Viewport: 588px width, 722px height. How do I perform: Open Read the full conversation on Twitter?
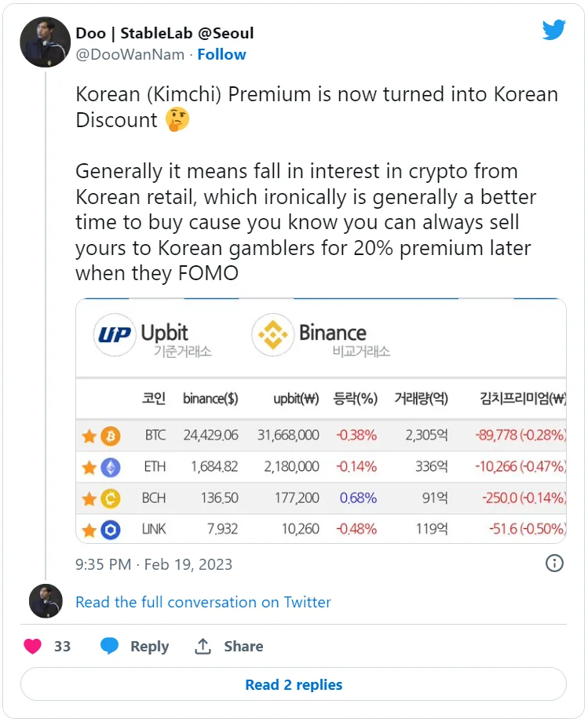203,602
